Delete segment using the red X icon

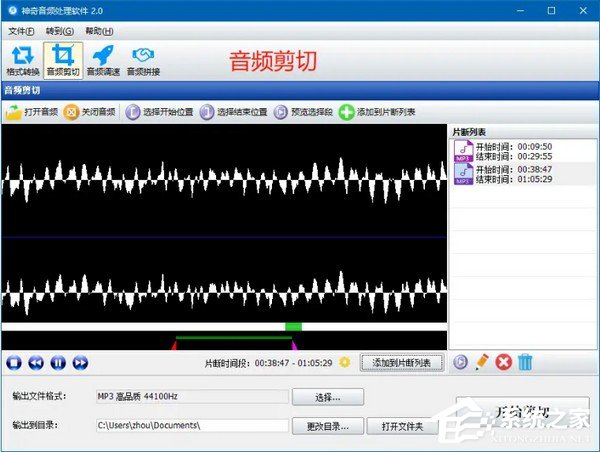(x=504, y=363)
